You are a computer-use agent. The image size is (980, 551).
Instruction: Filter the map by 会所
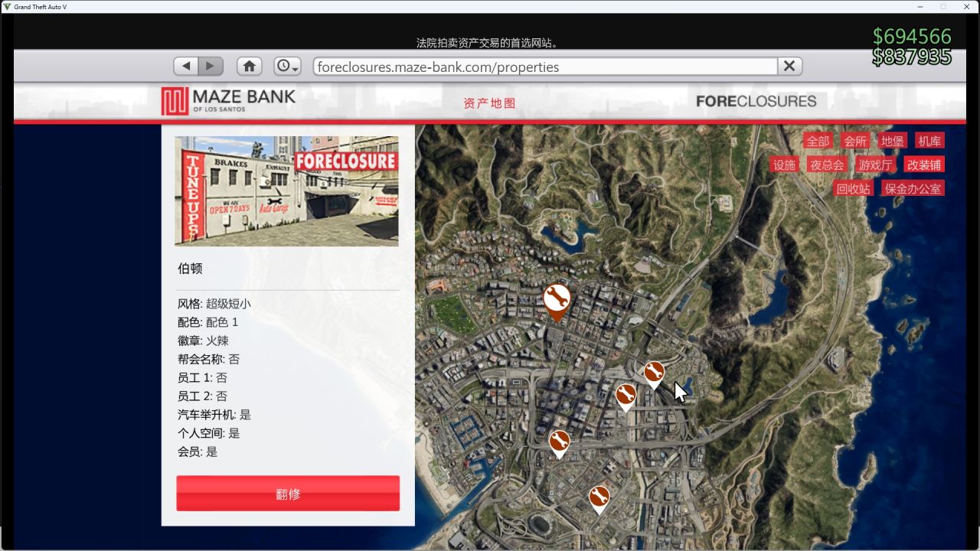point(855,141)
